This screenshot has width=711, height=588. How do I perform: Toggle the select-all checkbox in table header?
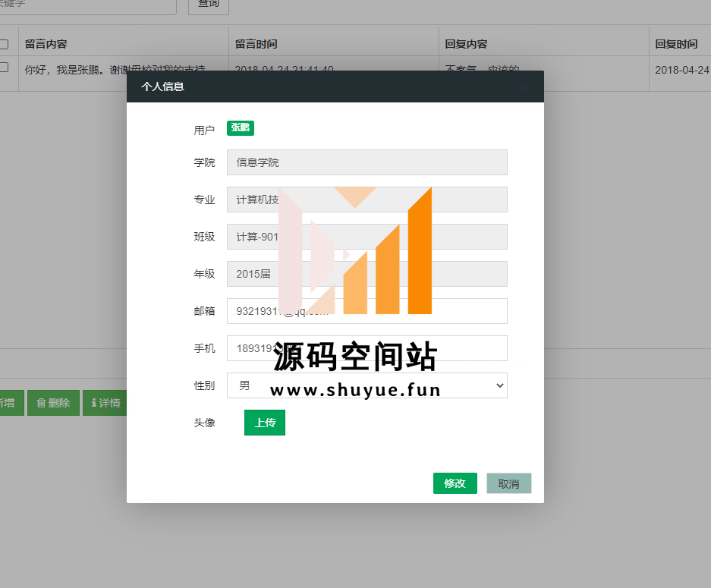pyautogui.click(x=4, y=44)
